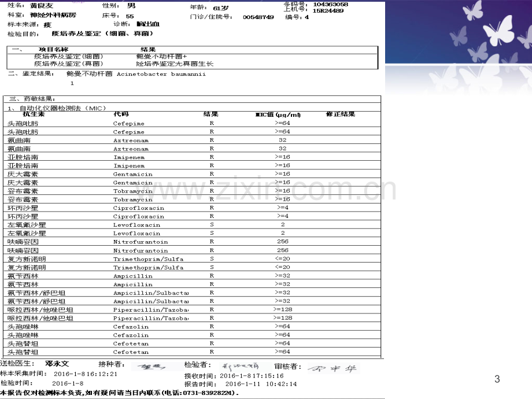The width and height of the screenshot is (532, 399).
Task: Click the hospital number 00548749
Action: point(258,17)
